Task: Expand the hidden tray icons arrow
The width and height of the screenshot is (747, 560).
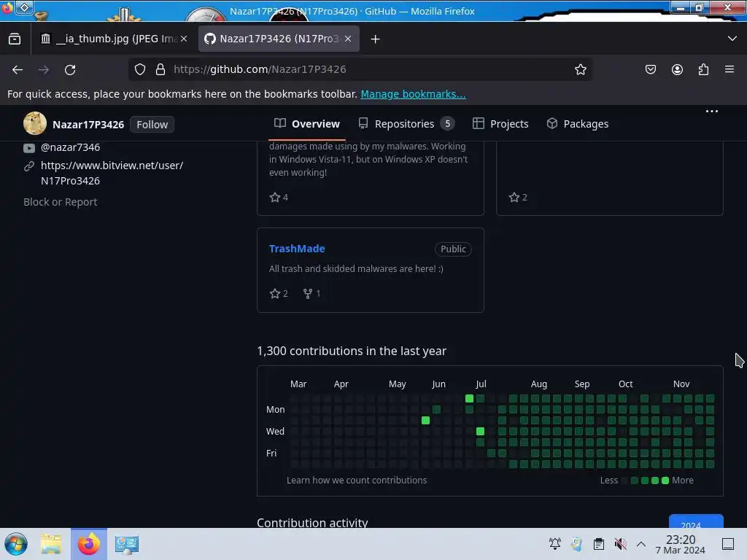Action: (x=641, y=544)
